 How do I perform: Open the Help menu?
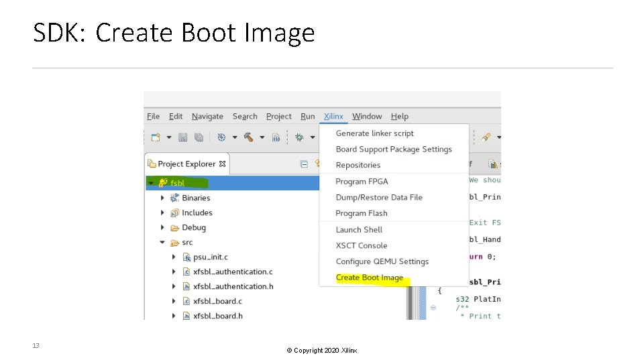[400, 117]
